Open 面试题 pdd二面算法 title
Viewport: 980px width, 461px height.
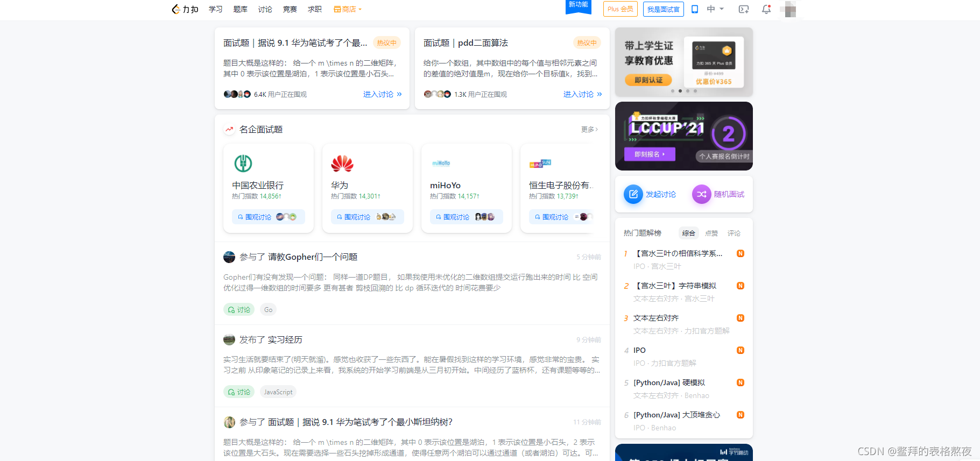pos(466,43)
